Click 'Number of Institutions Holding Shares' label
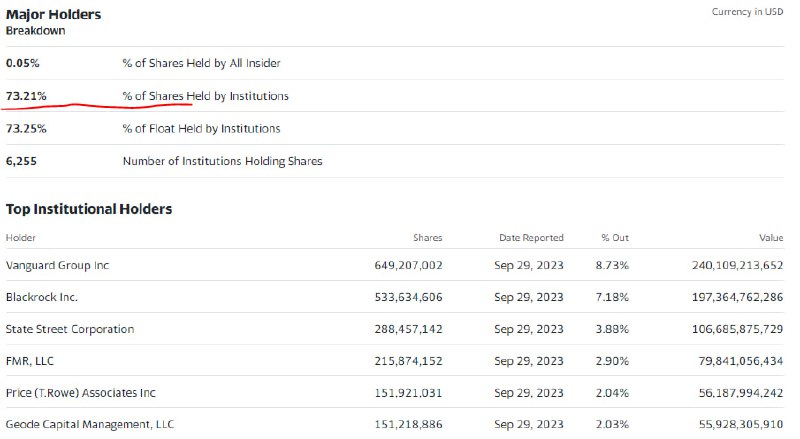The width and height of the screenshot is (800, 439). [222, 161]
